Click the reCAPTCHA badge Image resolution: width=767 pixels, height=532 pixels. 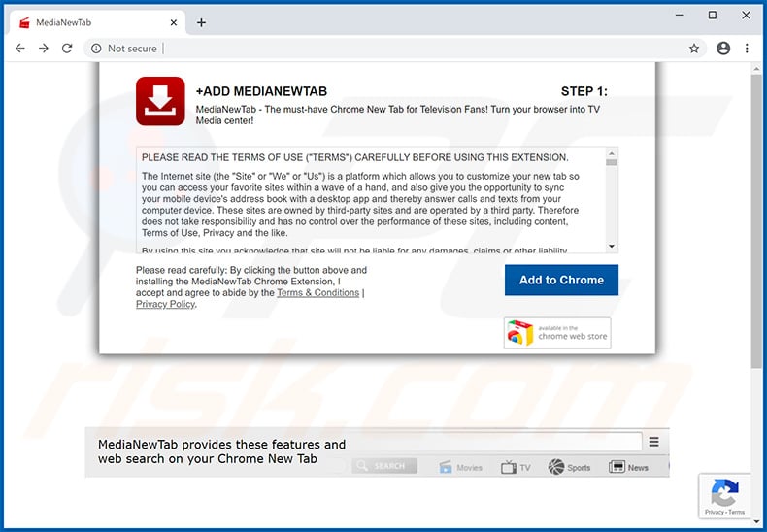[724, 496]
